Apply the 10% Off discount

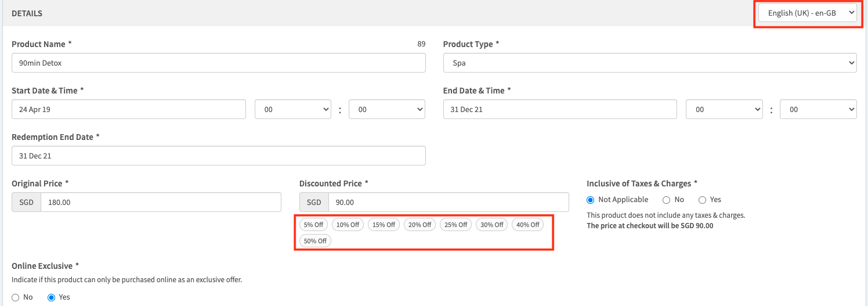(348, 225)
